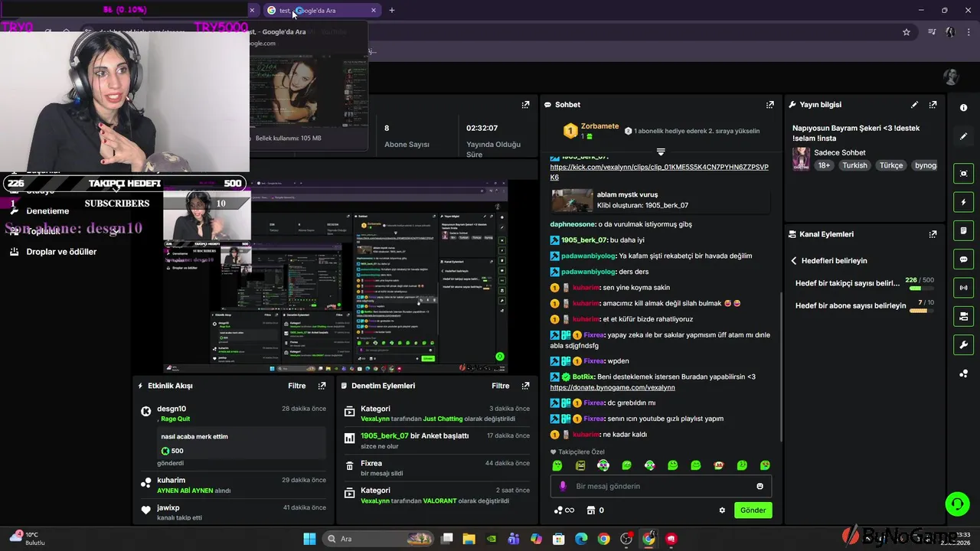Go back from Hedefleri belirleyin
The height and width of the screenshot is (551, 980).
794,261
